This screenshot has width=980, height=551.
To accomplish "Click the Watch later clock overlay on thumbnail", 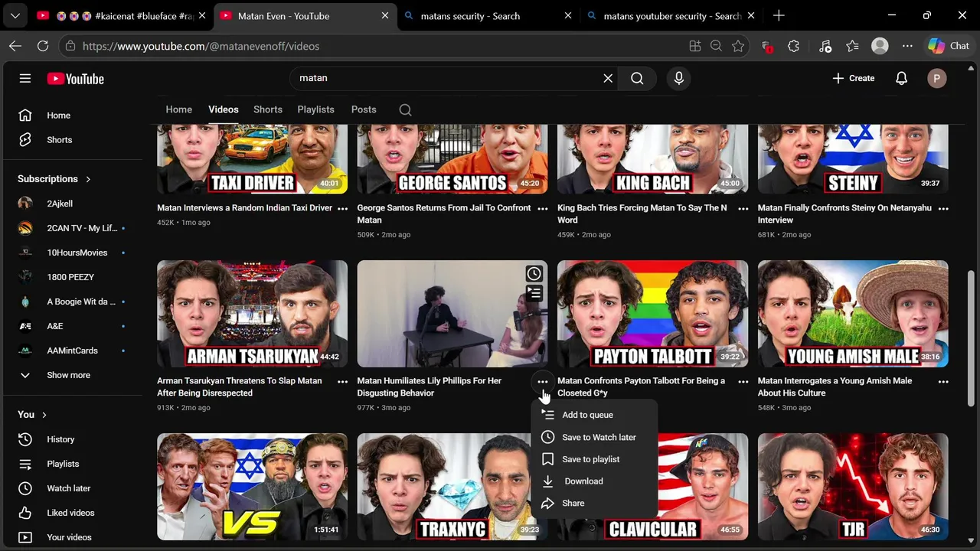I will coord(534,273).
